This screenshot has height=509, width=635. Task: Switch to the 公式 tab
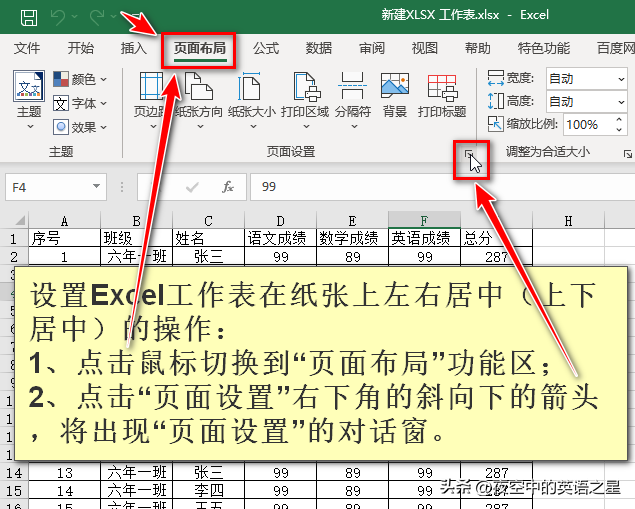tap(266, 48)
